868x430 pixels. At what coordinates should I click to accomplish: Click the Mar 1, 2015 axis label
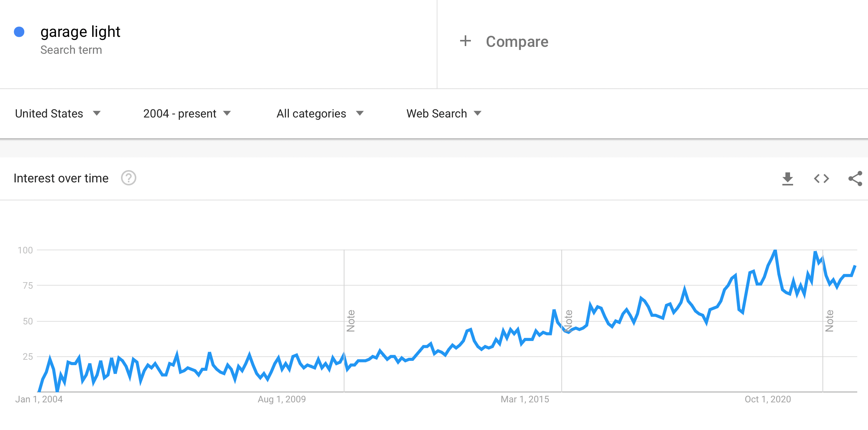(x=525, y=399)
